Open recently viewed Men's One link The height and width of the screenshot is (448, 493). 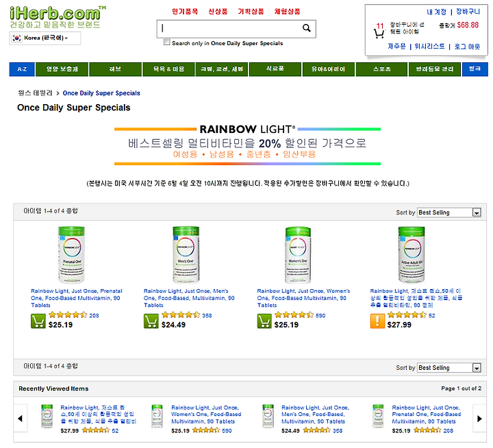316,414
